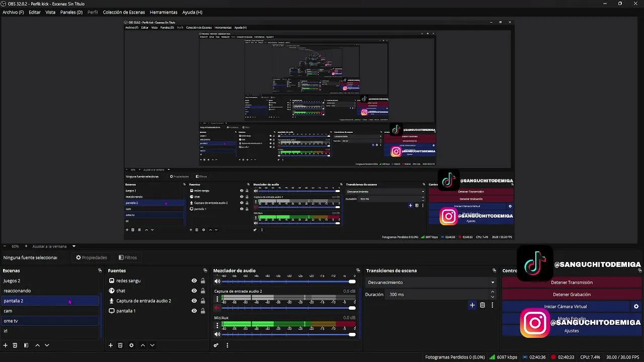Move source up in Fuentes list
This screenshot has height=362, width=644.
pyautogui.click(x=143, y=345)
